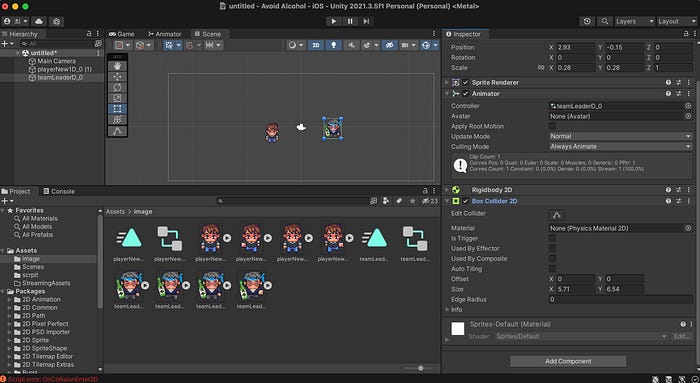Select the Move tool in scene toolbar
The image size is (700, 383).
point(117,77)
